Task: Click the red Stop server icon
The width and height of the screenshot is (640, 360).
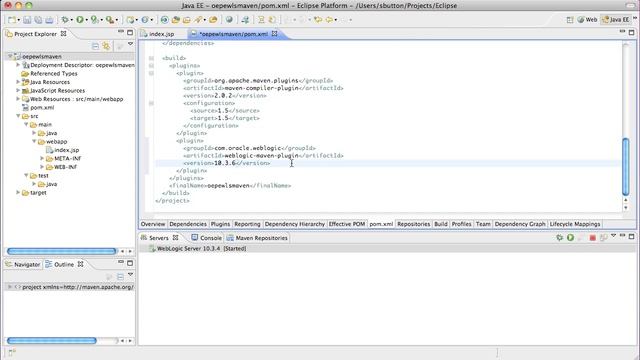Action: tap(592, 238)
